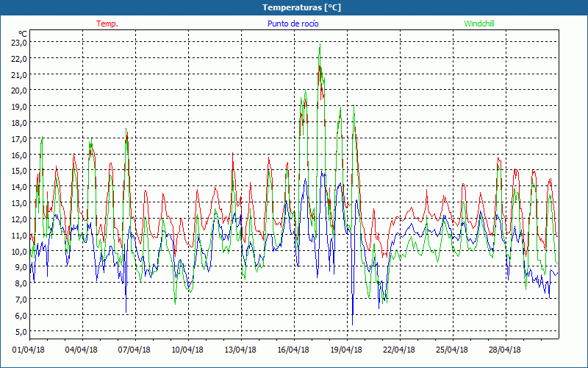Click the 14,0 y-axis value
588x368 pixels.
(x=19, y=187)
